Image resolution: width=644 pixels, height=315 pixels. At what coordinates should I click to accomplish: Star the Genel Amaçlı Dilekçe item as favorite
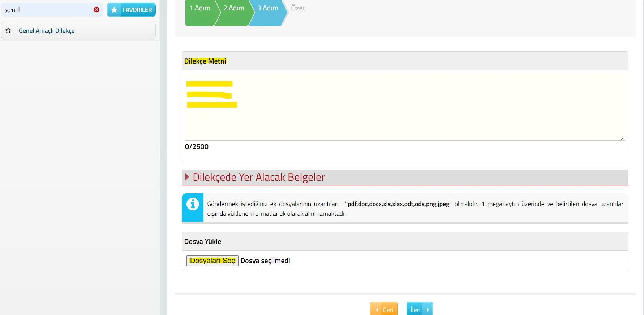click(x=8, y=31)
